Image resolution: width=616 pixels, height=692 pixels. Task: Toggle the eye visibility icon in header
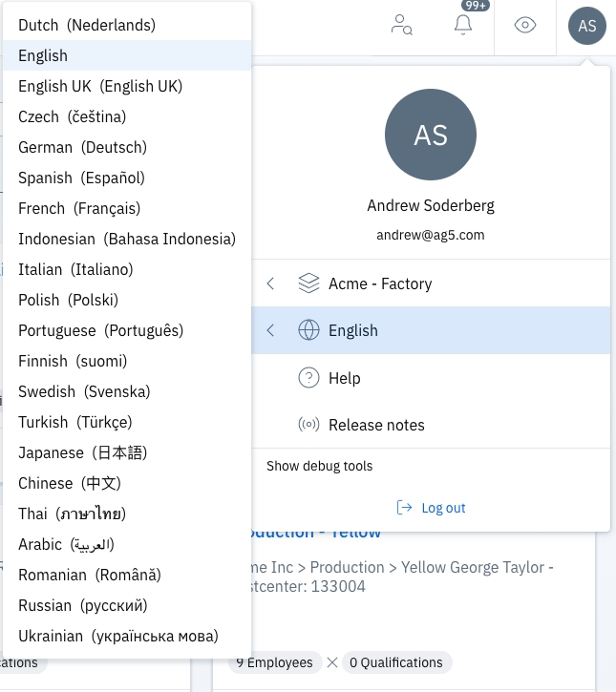pyautogui.click(x=524, y=25)
